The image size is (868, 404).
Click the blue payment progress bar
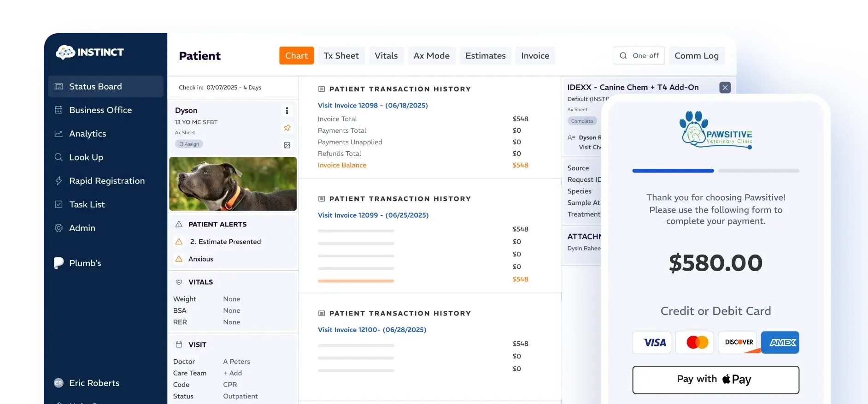(x=673, y=171)
